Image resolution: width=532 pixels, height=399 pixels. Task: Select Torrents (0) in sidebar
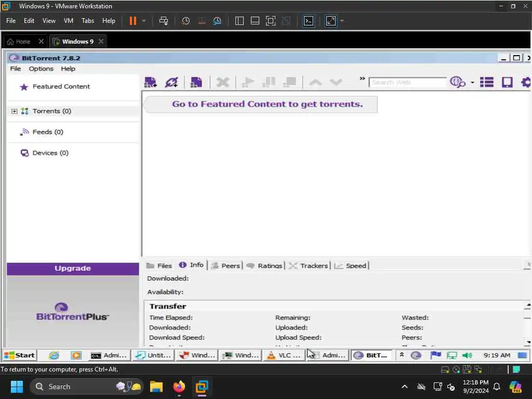[x=52, y=111]
